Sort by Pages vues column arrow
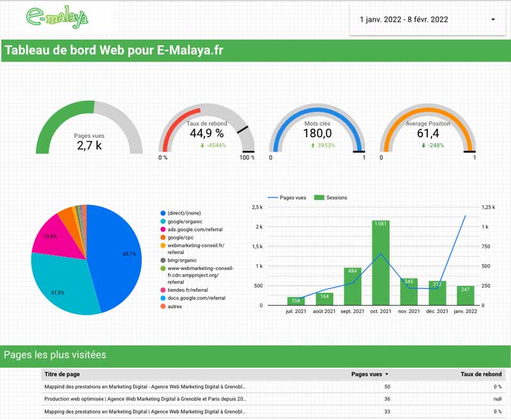Image resolution: width=511 pixels, height=420 pixels. point(387,374)
